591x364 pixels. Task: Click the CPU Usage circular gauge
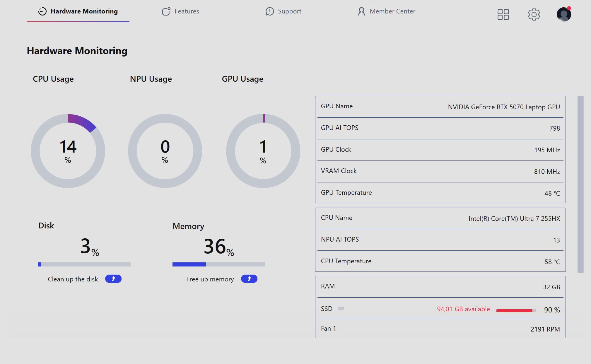click(x=68, y=151)
